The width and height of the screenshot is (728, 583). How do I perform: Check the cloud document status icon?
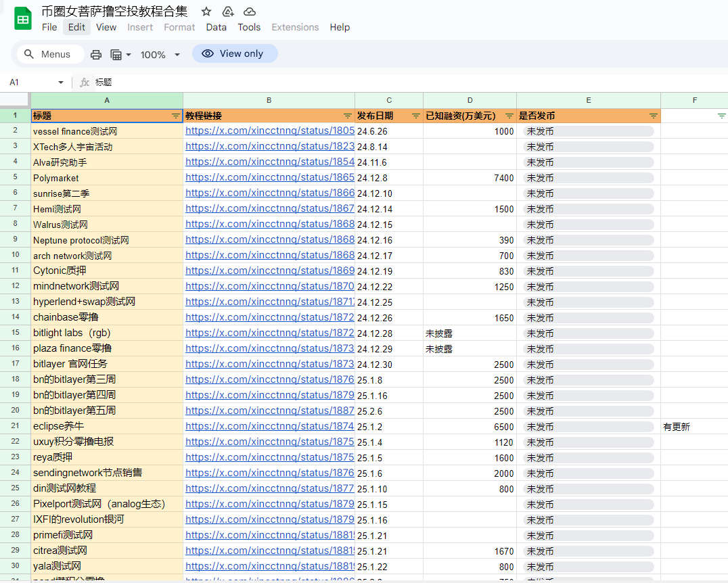[x=250, y=11]
